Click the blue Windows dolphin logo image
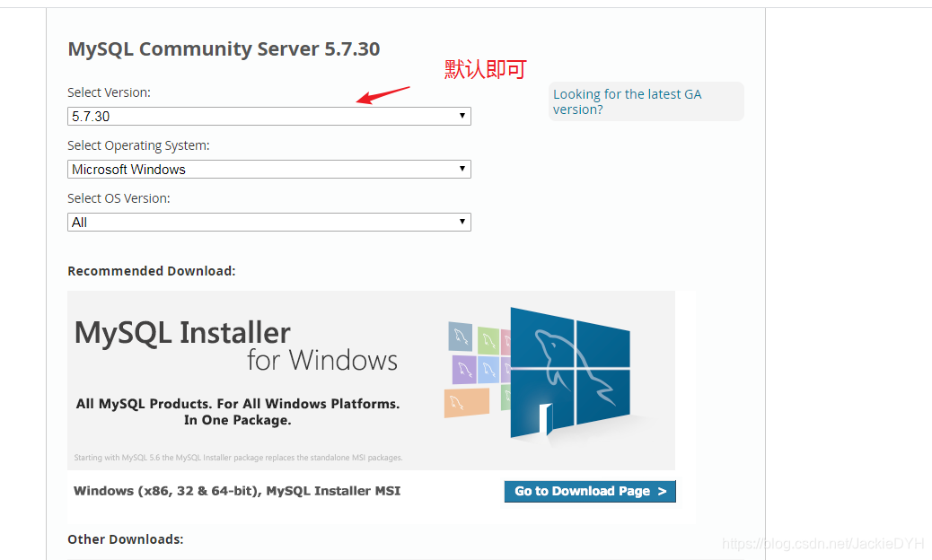The height and width of the screenshot is (560, 932). point(569,374)
